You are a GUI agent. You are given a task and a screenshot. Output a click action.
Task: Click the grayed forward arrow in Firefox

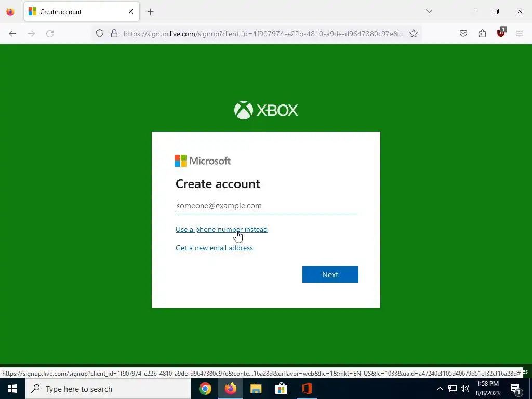coord(31,34)
